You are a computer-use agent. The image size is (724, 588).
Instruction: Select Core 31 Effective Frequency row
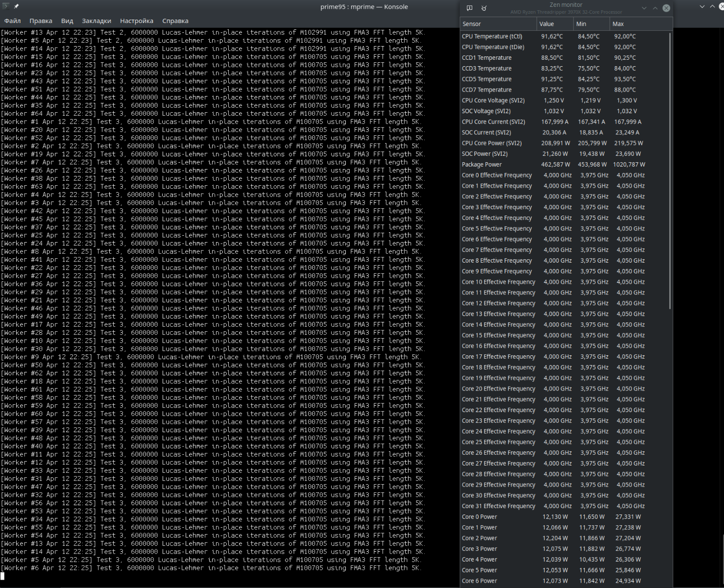coord(564,506)
